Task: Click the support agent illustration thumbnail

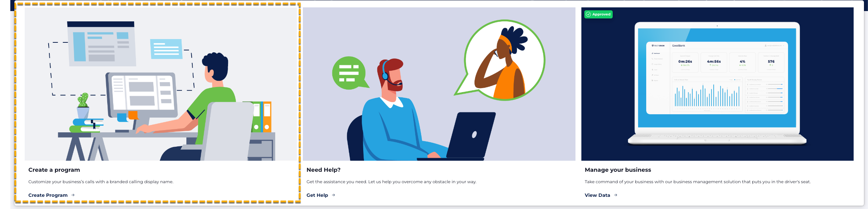Action: [439, 84]
